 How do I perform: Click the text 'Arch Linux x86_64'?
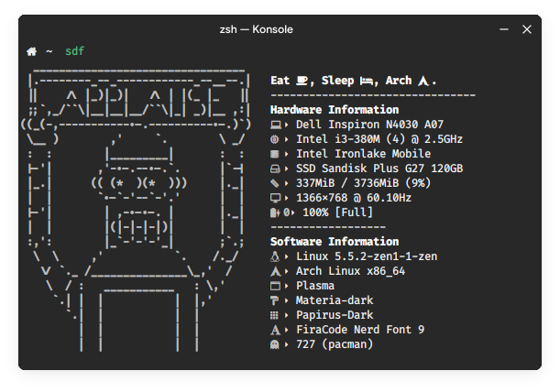[x=350, y=271]
